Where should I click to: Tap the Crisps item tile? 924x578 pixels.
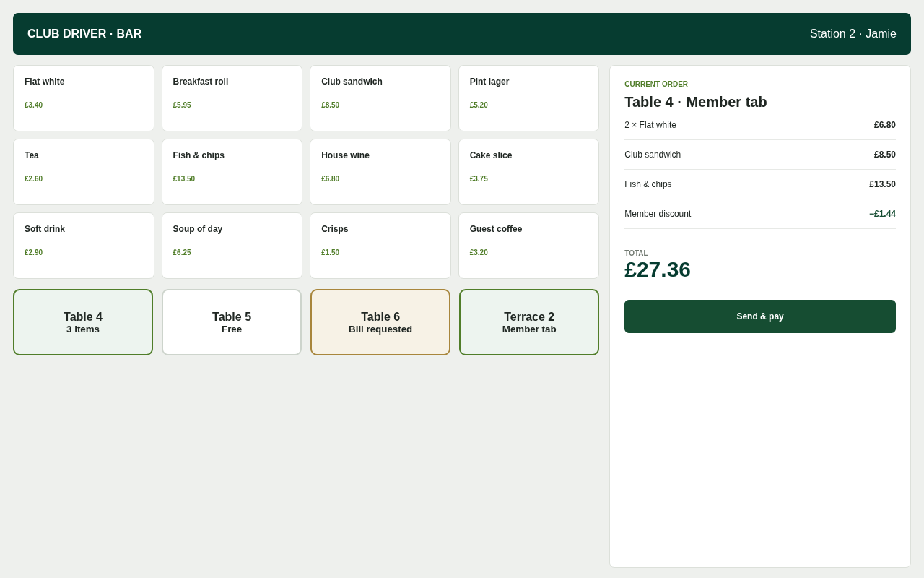pos(380,246)
